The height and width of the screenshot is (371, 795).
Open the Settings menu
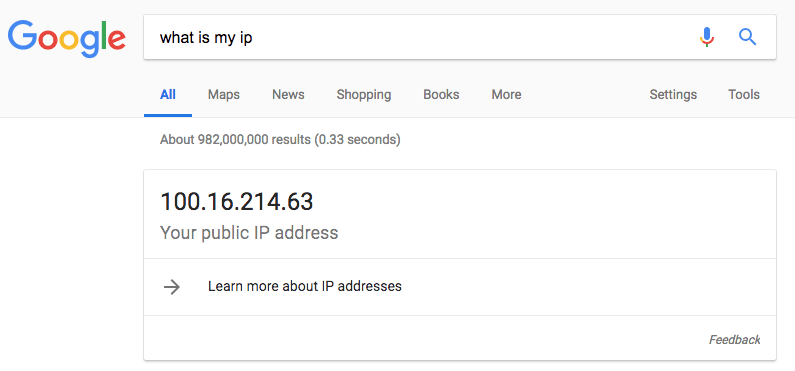673,95
